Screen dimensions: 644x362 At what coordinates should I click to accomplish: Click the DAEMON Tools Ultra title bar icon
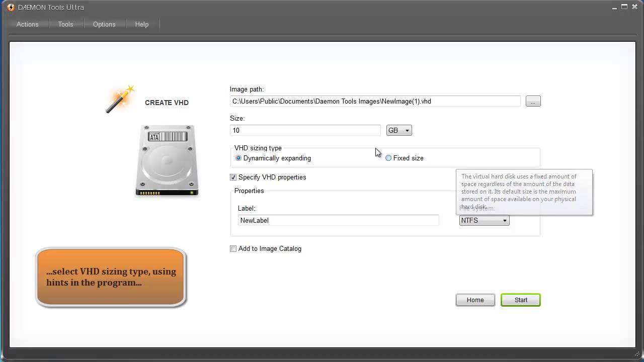(x=11, y=7)
